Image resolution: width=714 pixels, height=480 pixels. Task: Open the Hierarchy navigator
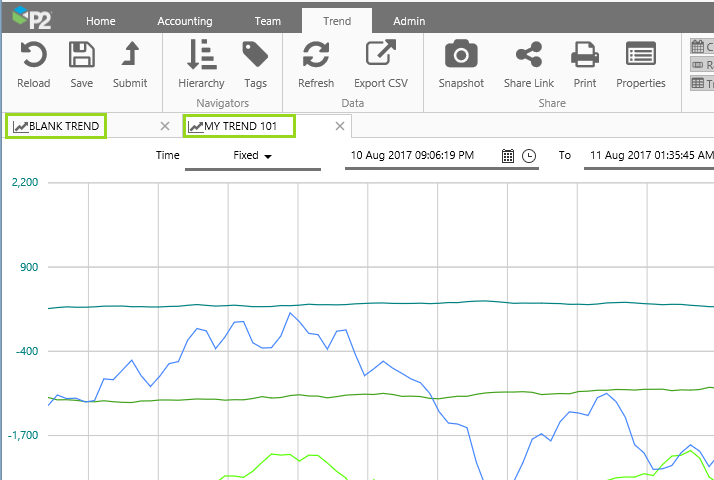tap(201, 55)
